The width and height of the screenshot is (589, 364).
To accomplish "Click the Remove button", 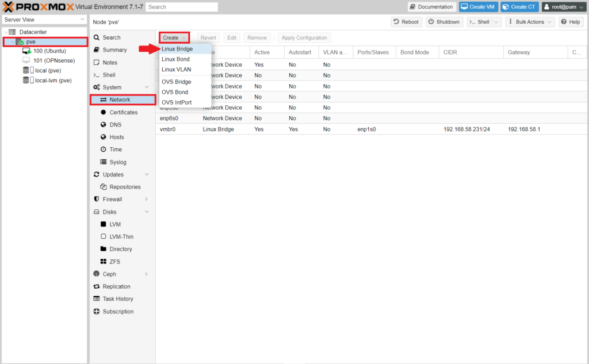I will 257,37.
